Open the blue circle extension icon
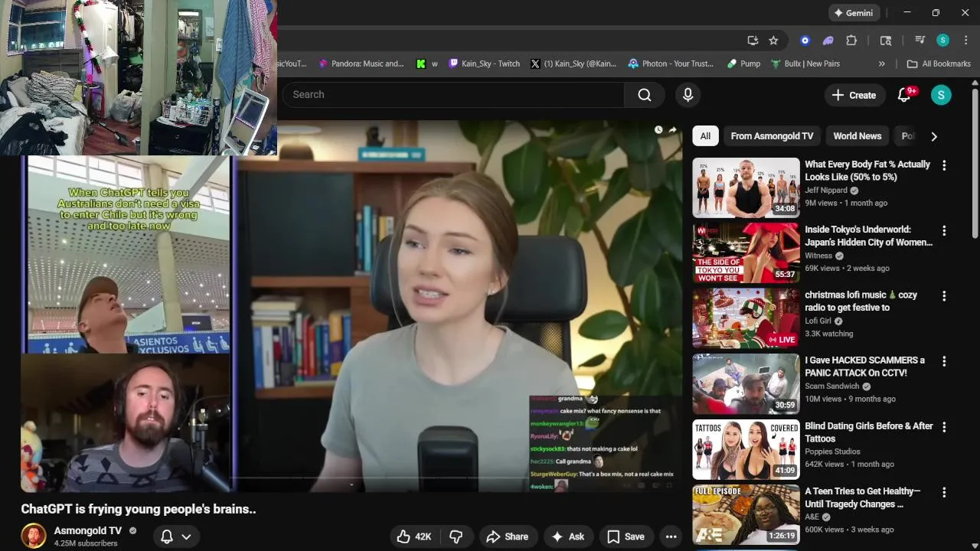Viewport: 980px width, 551px height. click(x=805, y=41)
